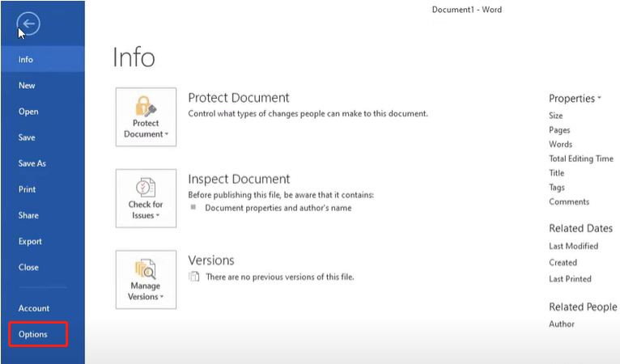Click the Comments property label
The image size is (620, 364).
pyautogui.click(x=569, y=201)
